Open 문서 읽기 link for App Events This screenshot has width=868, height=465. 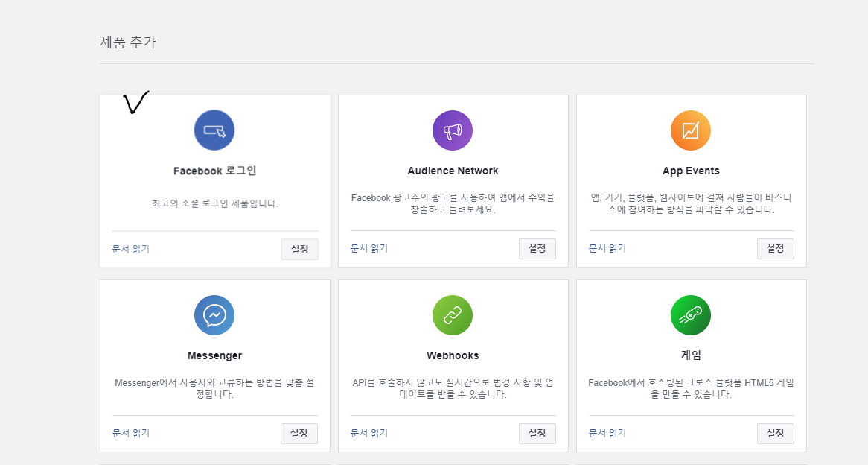pyautogui.click(x=607, y=249)
